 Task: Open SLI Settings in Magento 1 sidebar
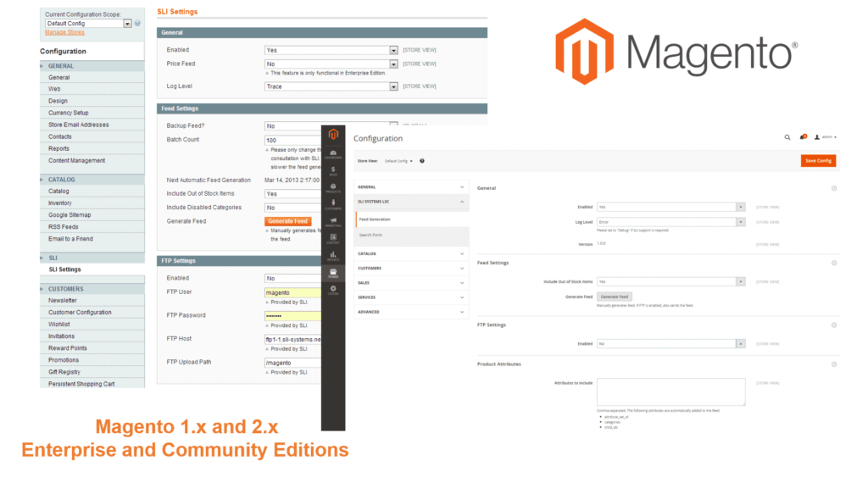point(64,269)
